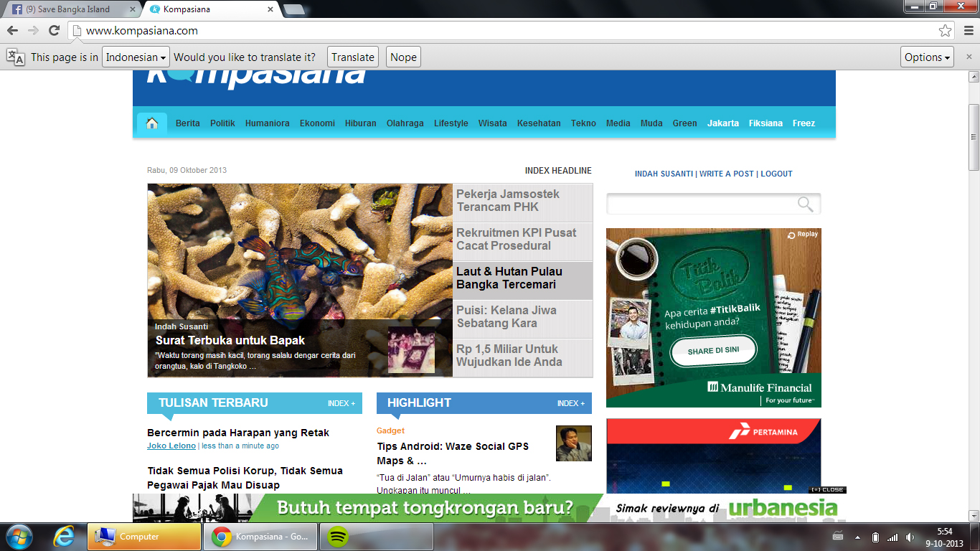Go back with the browser back arrow
The width and height of the screenshot is (980, 551).
pyautogui.click(x=12, y=31)
